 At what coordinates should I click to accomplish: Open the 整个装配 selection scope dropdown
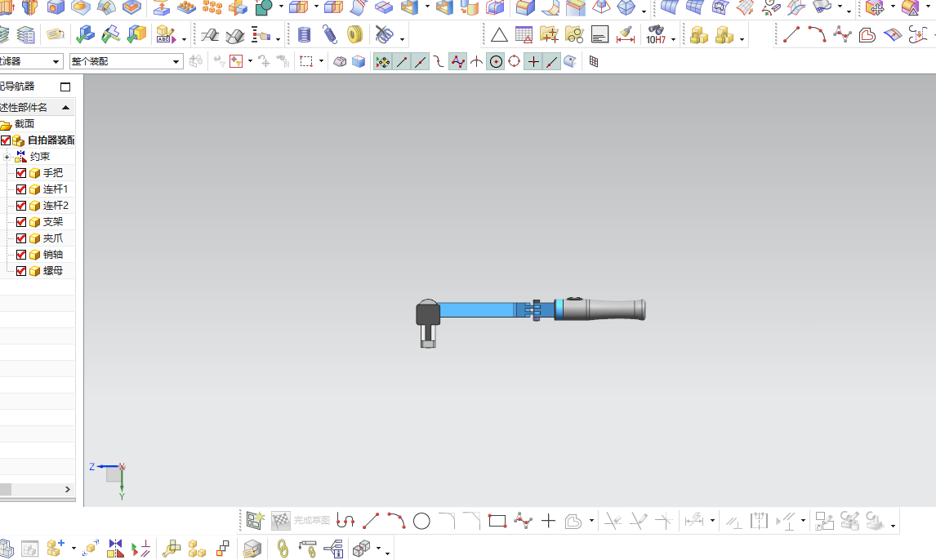(x=176, y=61)
